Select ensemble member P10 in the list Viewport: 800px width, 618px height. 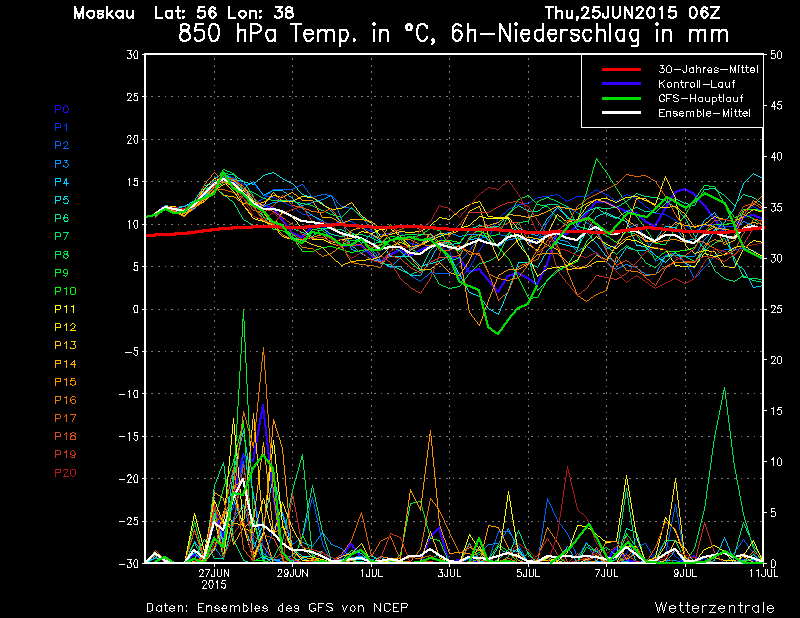coord(64,291)
